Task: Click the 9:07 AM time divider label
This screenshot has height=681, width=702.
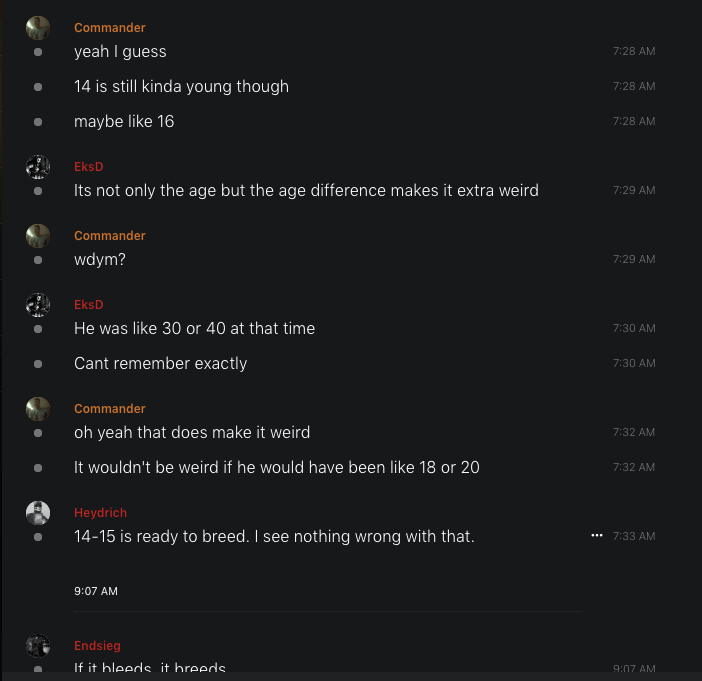Action: pos(96,591)
